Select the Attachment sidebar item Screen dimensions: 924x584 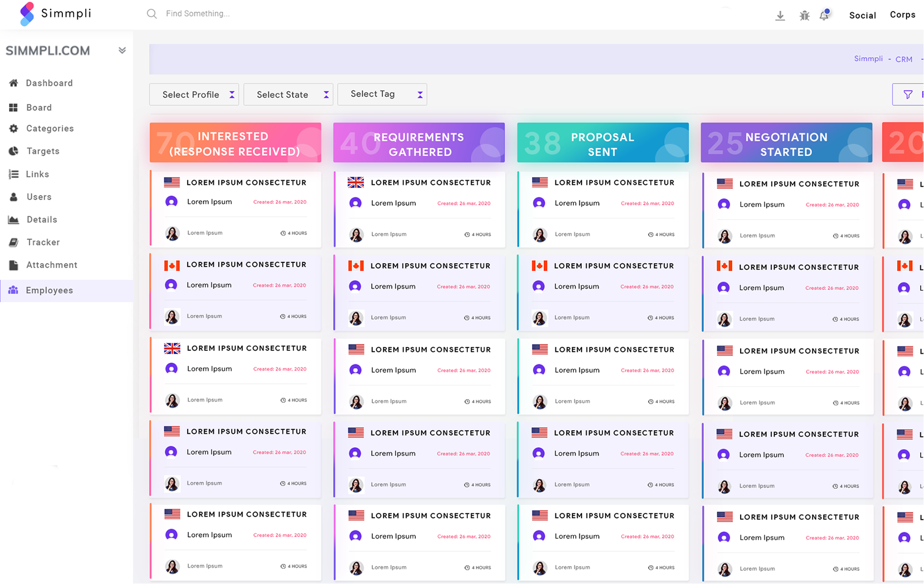pos(52,265)
